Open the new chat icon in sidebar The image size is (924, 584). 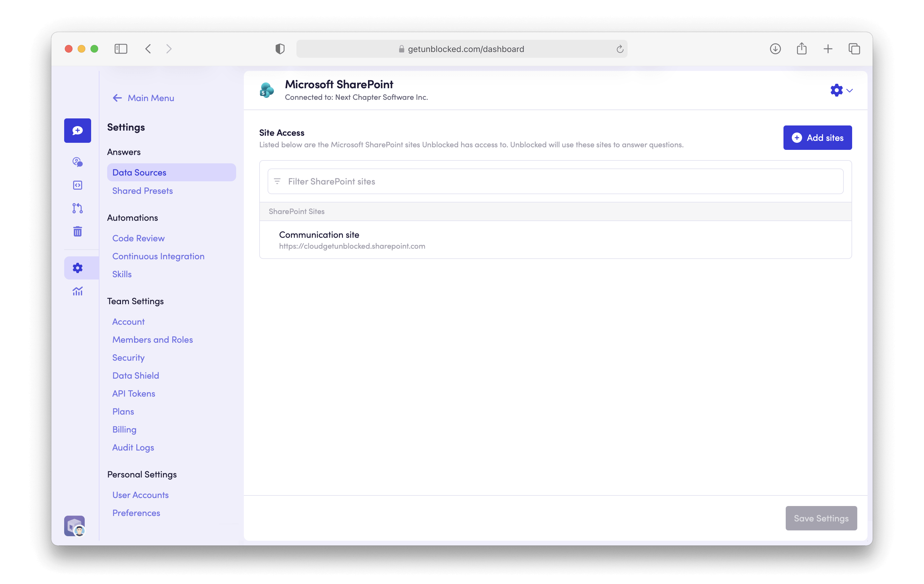[78, 131]
